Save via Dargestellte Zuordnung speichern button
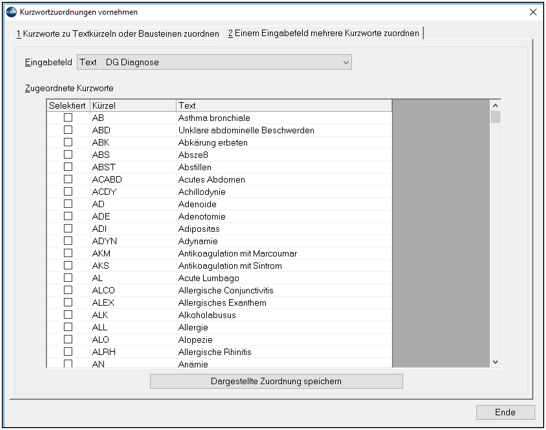This screenshot has height=430, width=546. click(276, 381)
